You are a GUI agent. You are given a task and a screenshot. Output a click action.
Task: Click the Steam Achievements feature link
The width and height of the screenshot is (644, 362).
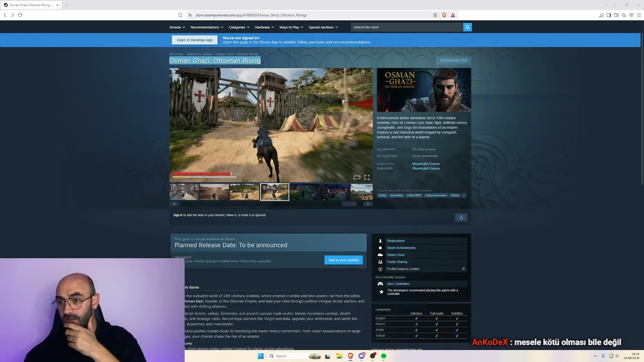[x=401, y=248]
